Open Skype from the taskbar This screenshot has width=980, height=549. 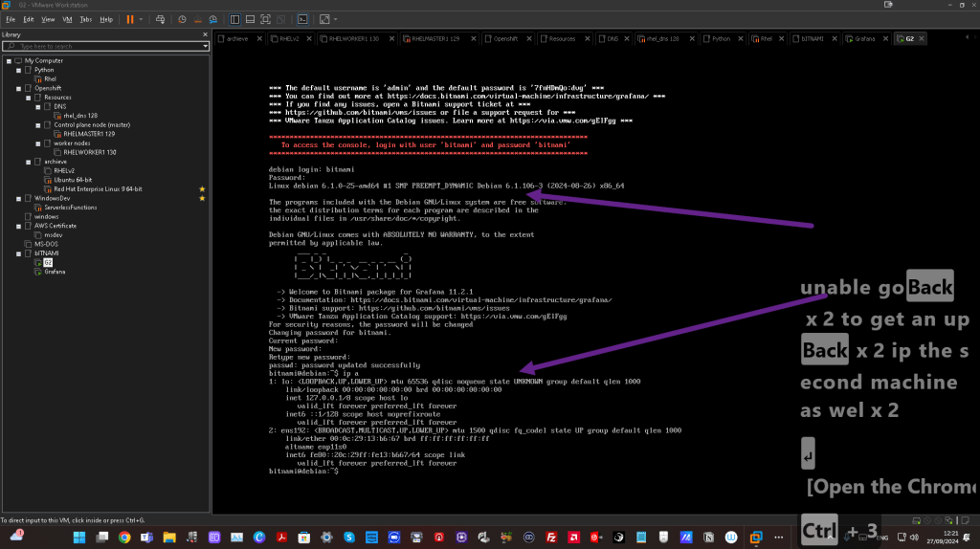(348, 538)
